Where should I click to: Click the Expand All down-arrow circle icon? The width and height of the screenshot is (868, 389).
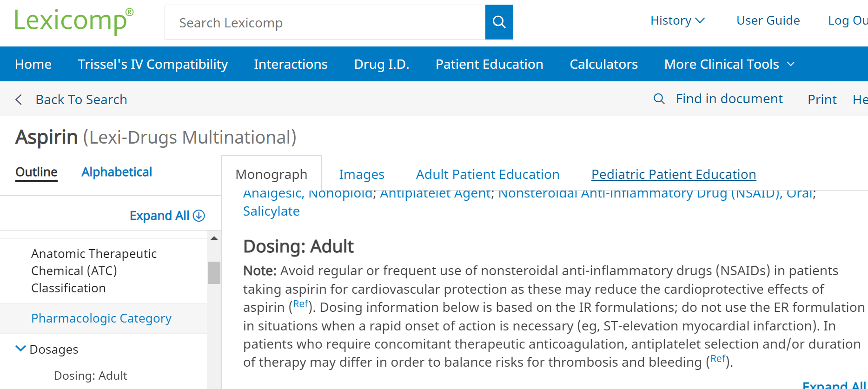[199, 216]
